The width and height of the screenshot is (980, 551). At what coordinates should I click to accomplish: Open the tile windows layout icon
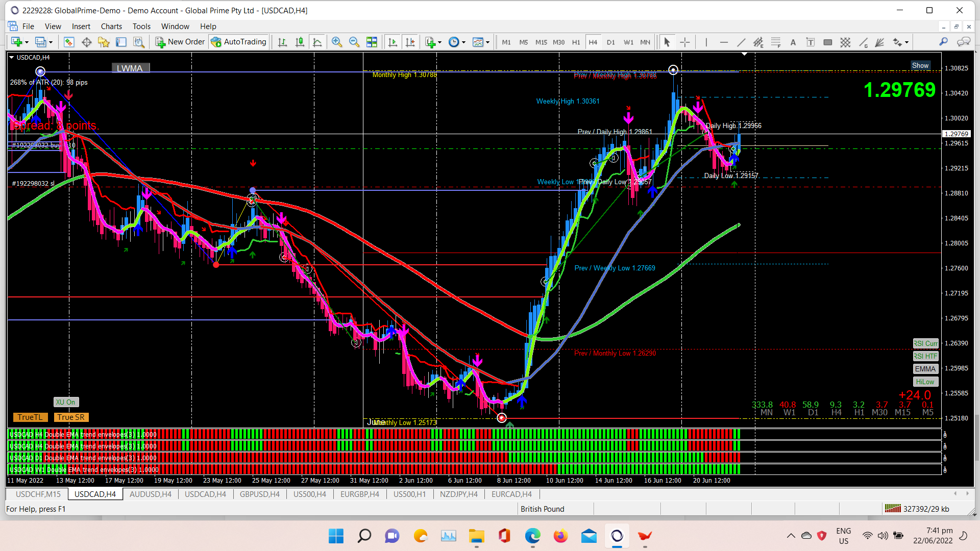pos(372,42)
